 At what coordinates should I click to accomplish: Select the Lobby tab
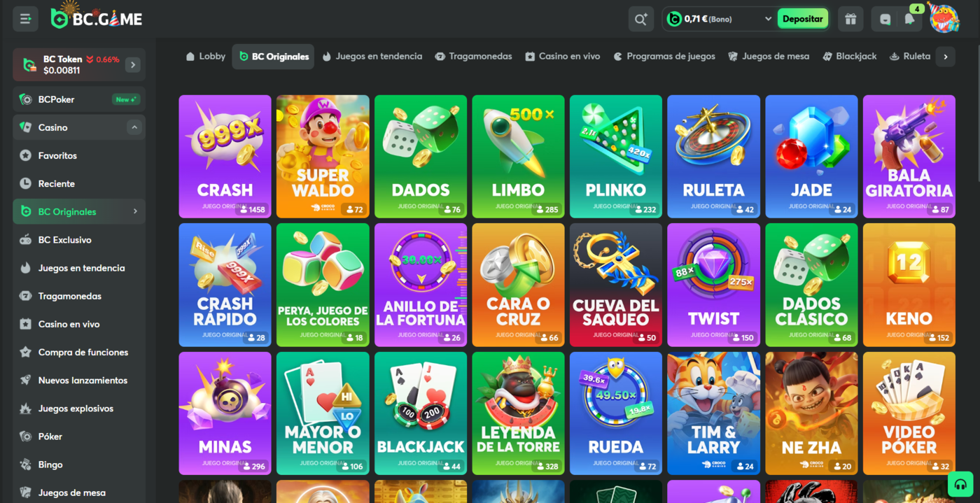click(x=205, y=56)
